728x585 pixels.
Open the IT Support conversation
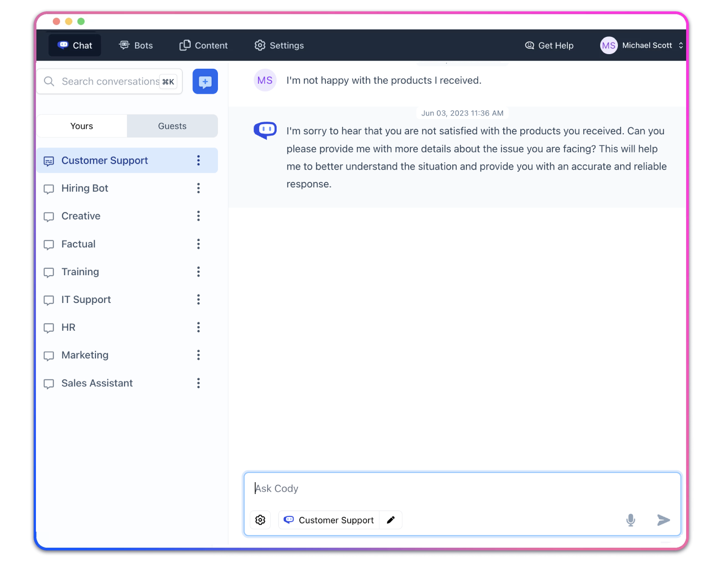point(86,300)
